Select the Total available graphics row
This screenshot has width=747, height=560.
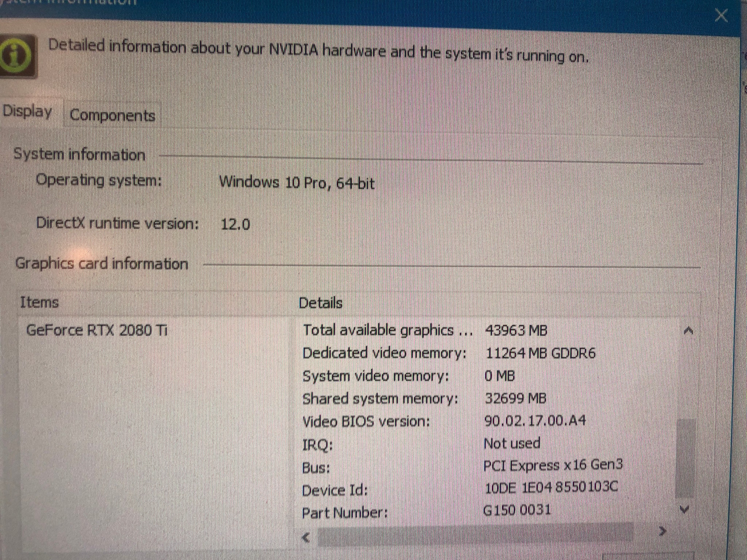click(x=425, y=330)
